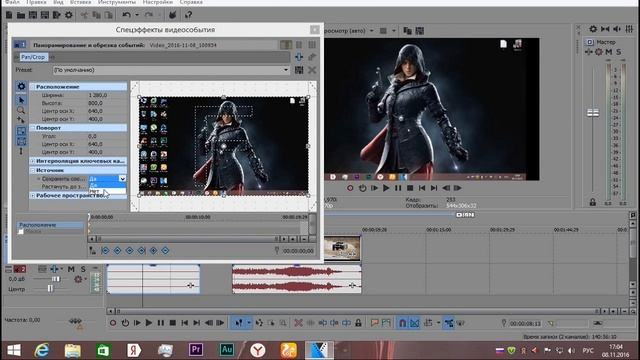Pause playback in preview window
640x360 pixels.
(398, 188)
